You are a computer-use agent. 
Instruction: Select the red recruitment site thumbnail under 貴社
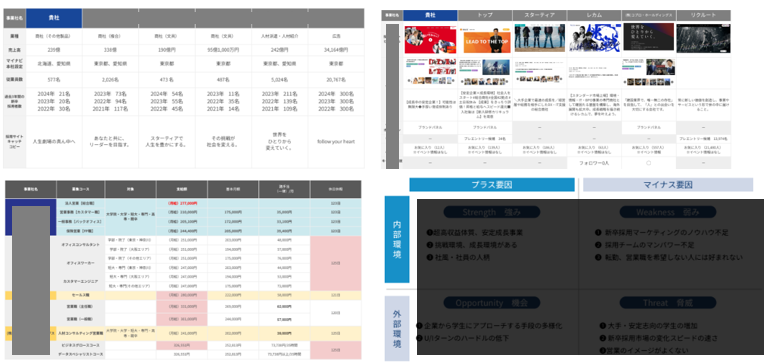[x=430, y=39]
